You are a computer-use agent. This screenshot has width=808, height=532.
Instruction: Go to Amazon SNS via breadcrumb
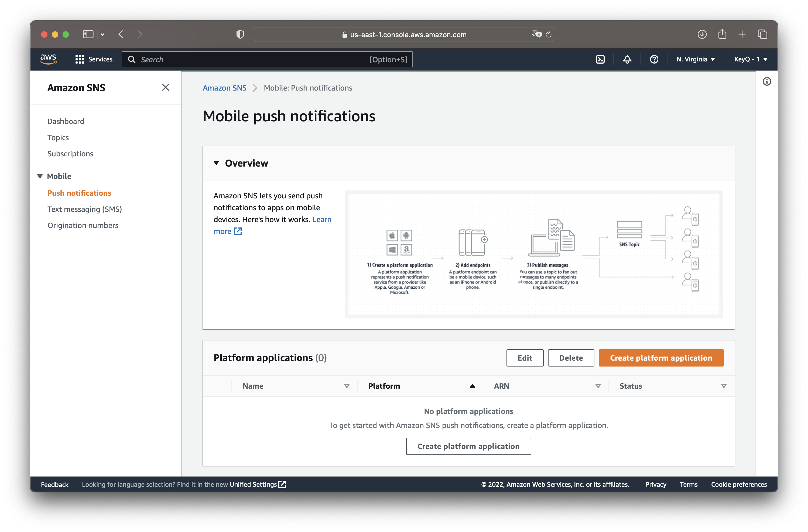[224, 88]
